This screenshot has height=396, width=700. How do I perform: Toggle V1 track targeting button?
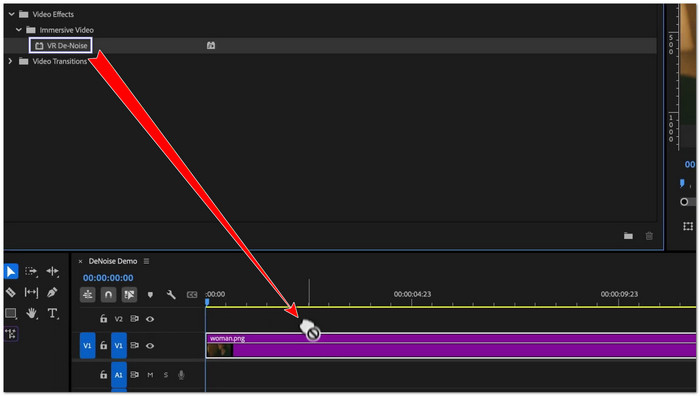[x=119, y=346]
